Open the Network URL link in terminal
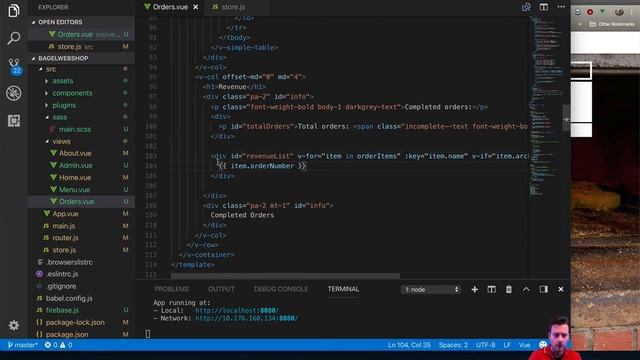 point(247,318)
